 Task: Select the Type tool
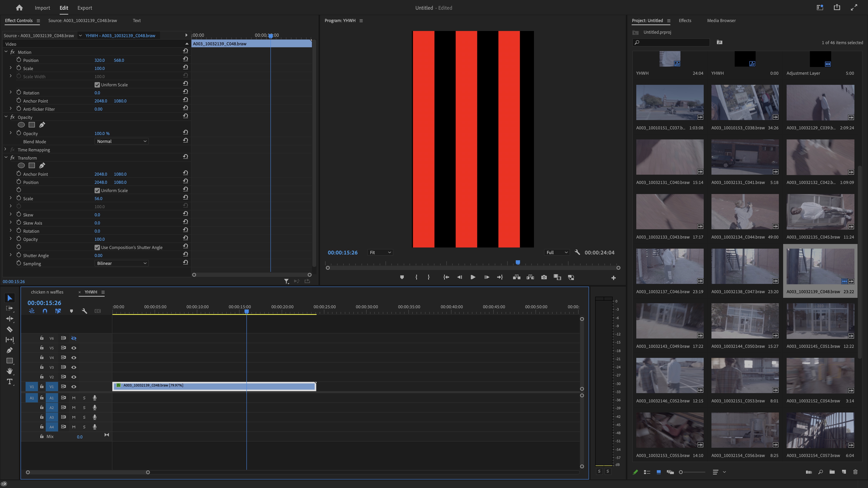point(9,381)
